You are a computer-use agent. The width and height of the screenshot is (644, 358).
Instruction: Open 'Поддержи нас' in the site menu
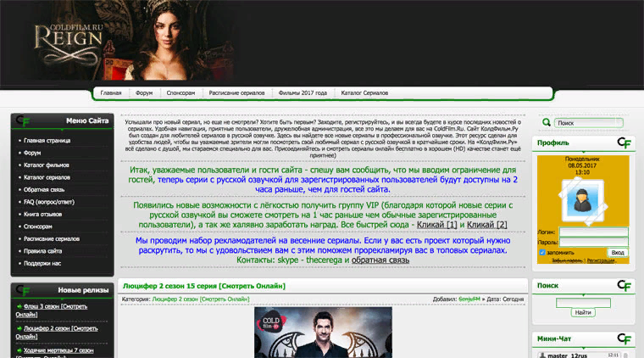[42, 264]
